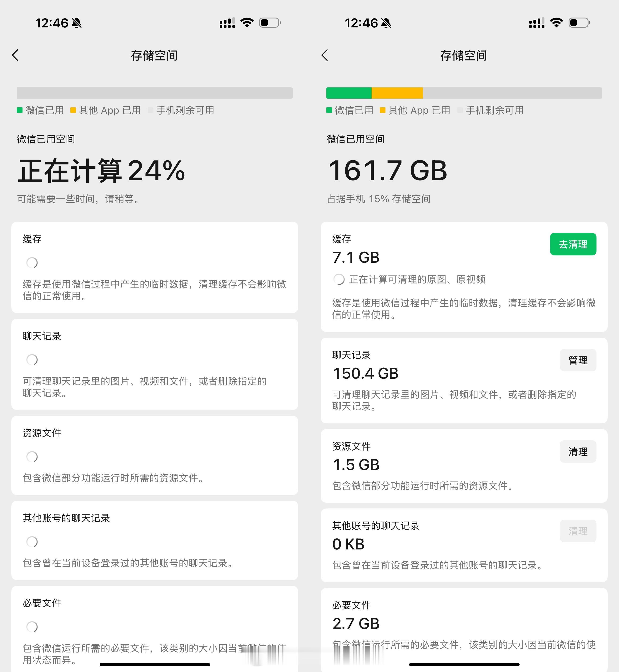Tap the 2.7 GB essential files size
Viewport: 619px width, 672px height.
(x=356, y=623)
